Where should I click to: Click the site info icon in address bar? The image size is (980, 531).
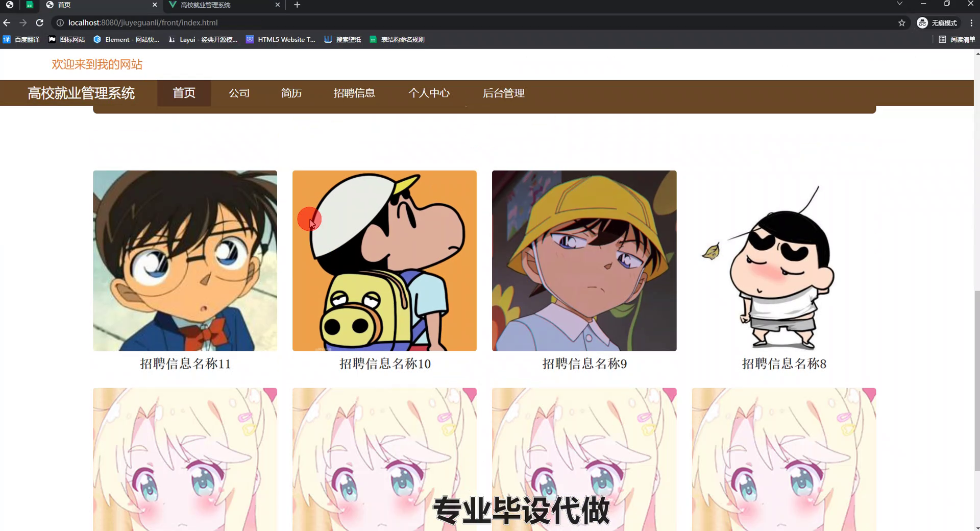point(60,22)
